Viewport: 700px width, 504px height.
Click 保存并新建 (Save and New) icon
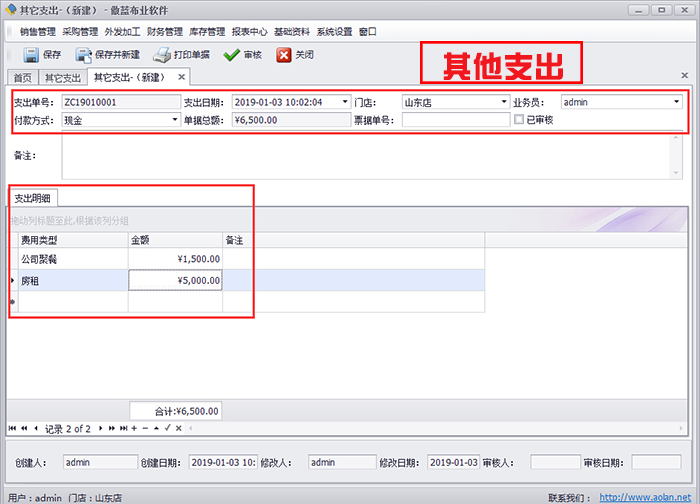pyautogui.click(x=83, y=55)
